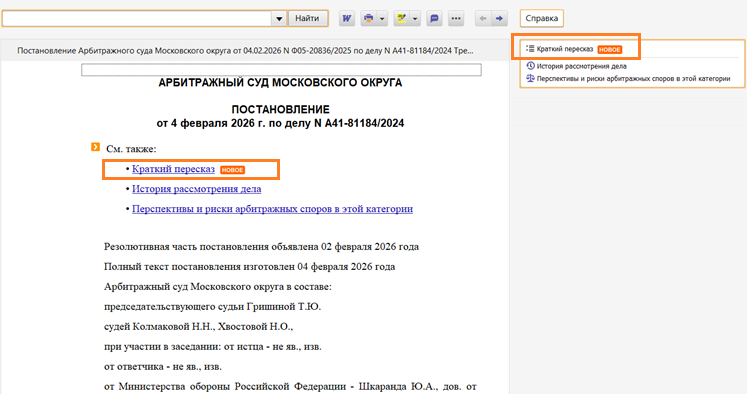Open the Справка tab

(x=541, y=19)
